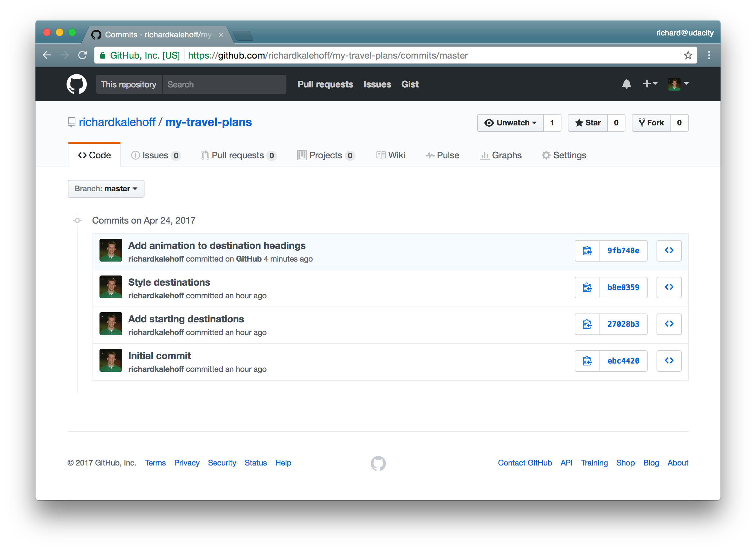The height and width of the screenshot is (551, 756).
Task: Copy the 'Initial commit' full SHA to clipboard
Action: pos(587,361)
